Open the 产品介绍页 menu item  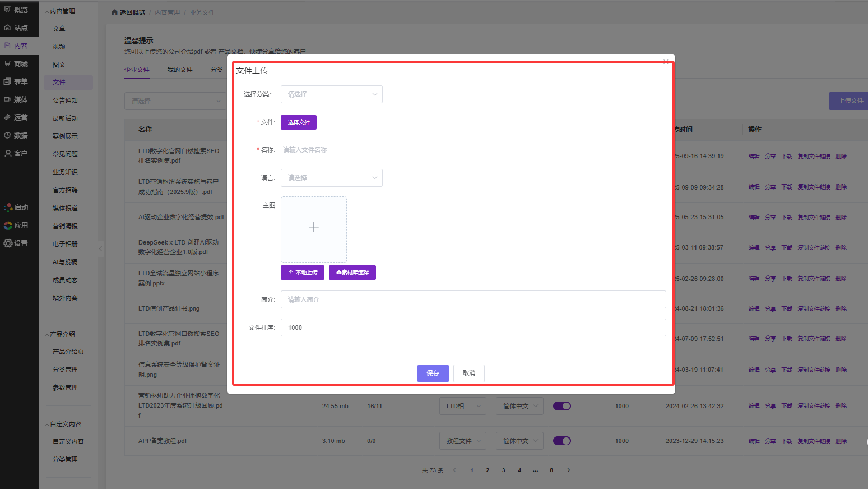(68, 352)
